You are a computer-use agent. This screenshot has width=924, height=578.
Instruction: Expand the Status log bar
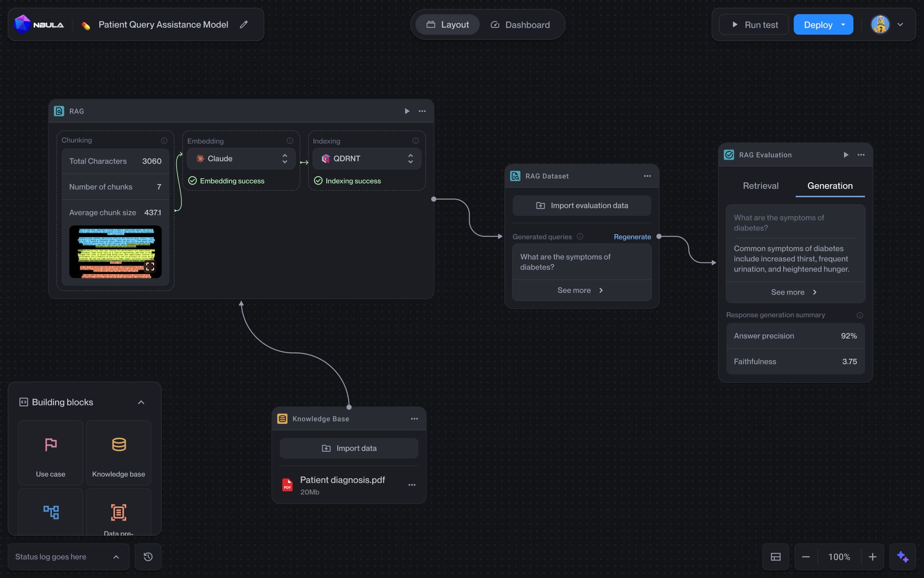pyautogui.click(x=116, y=557)
